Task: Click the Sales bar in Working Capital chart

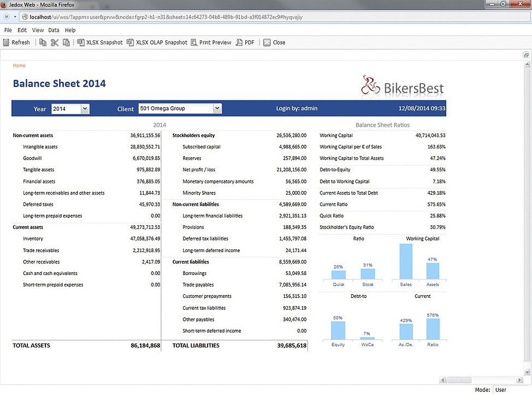Action: [x=406, y=262]
